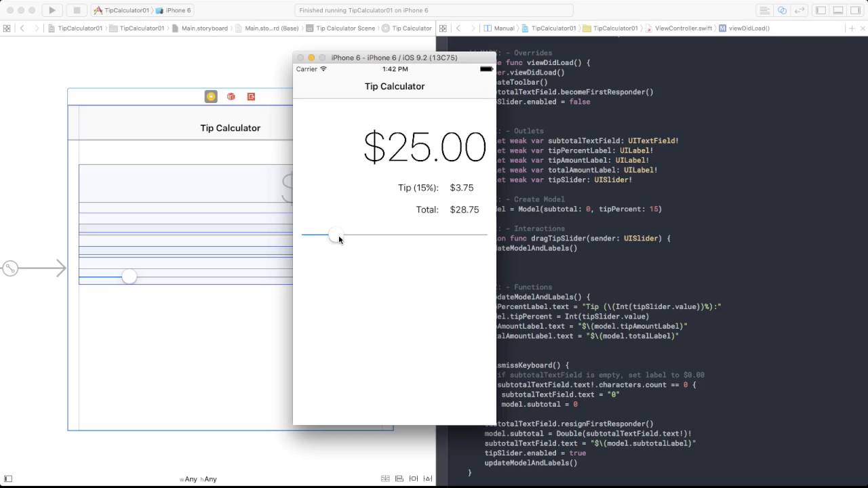Show the document outline
This screenshot has height=488, width=868.
coord(8,479)
